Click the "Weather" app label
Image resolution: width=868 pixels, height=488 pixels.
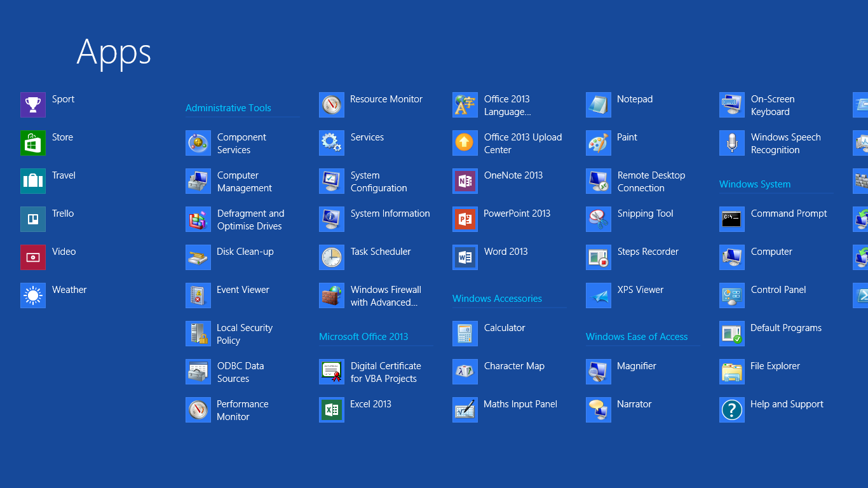(x=69, y=290)
